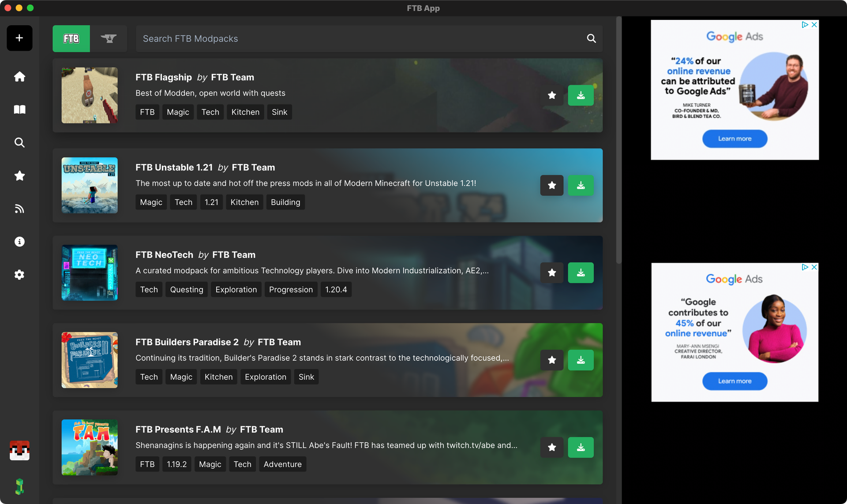Close the bottom Google Ads banner
The height and width of the screenshot is (504, 847).
814,267
